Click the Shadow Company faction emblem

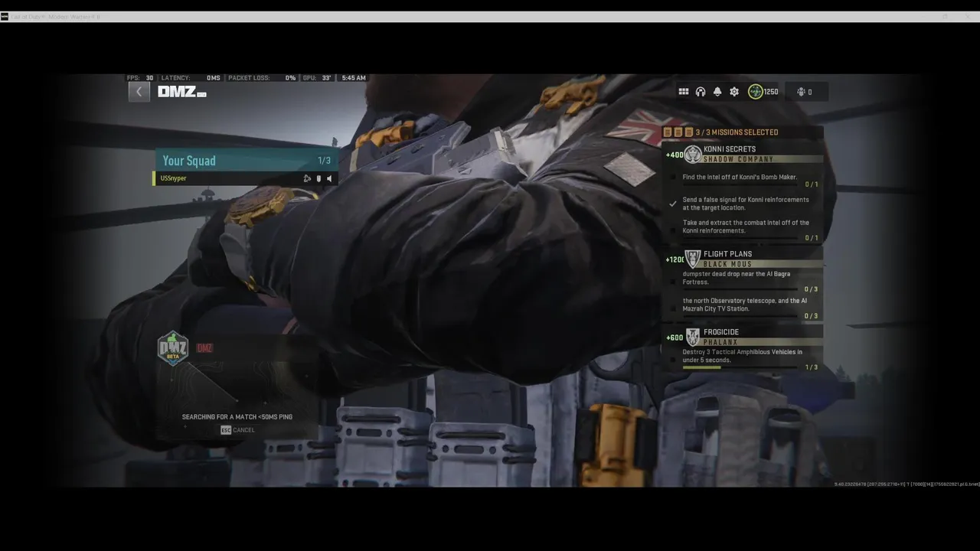693,155
